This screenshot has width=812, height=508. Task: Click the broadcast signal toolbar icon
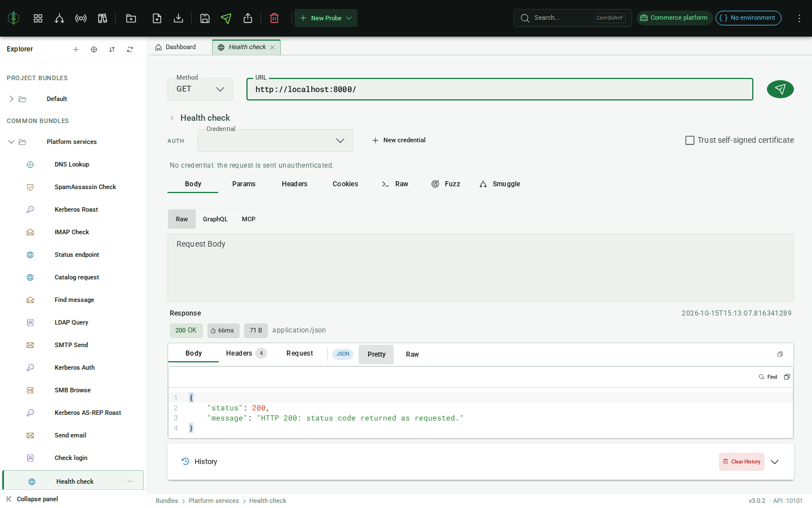(81, 18)
